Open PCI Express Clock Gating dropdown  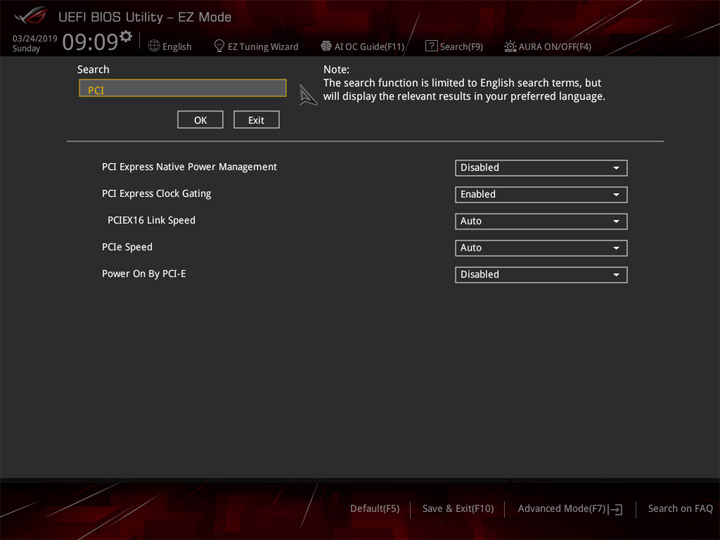coord(541,194)
